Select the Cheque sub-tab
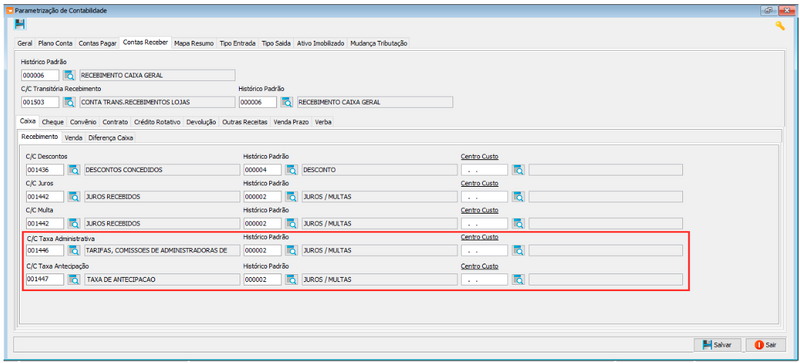The image size is (800, 363). 53,122
